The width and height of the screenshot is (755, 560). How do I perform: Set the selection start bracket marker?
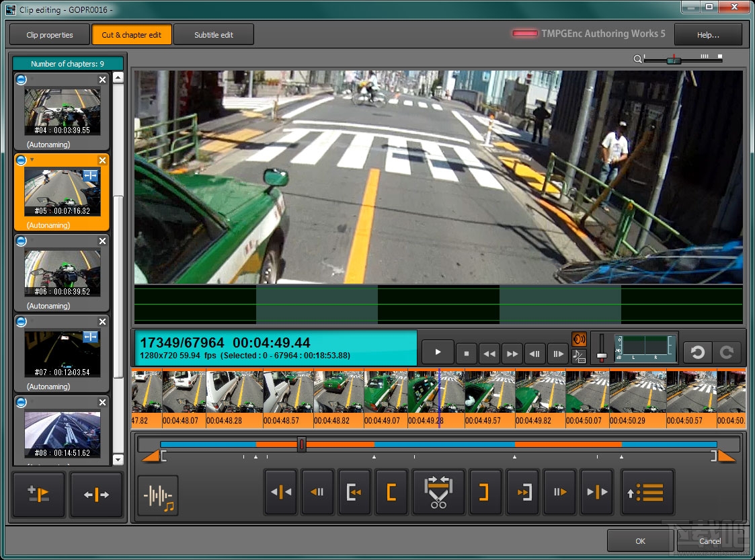[391, 493]
